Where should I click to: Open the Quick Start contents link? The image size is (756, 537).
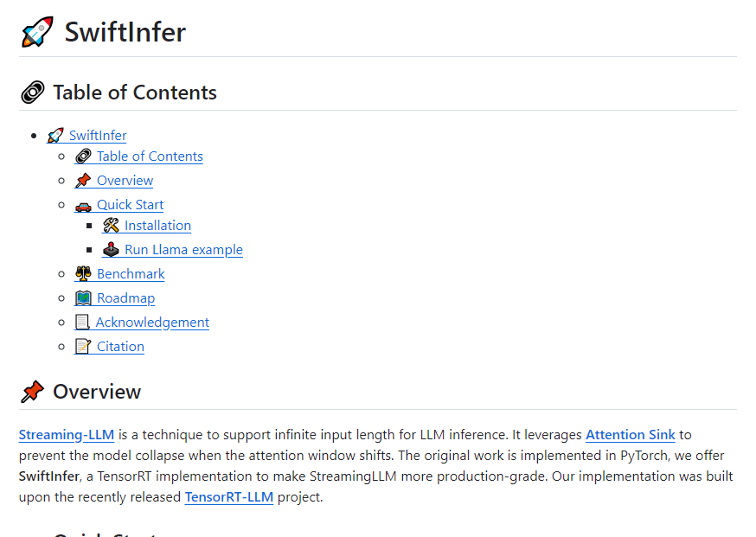click(130, 205)
